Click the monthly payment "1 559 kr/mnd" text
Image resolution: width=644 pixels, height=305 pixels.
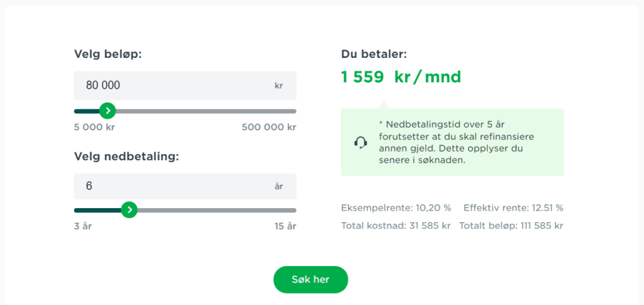401,77
